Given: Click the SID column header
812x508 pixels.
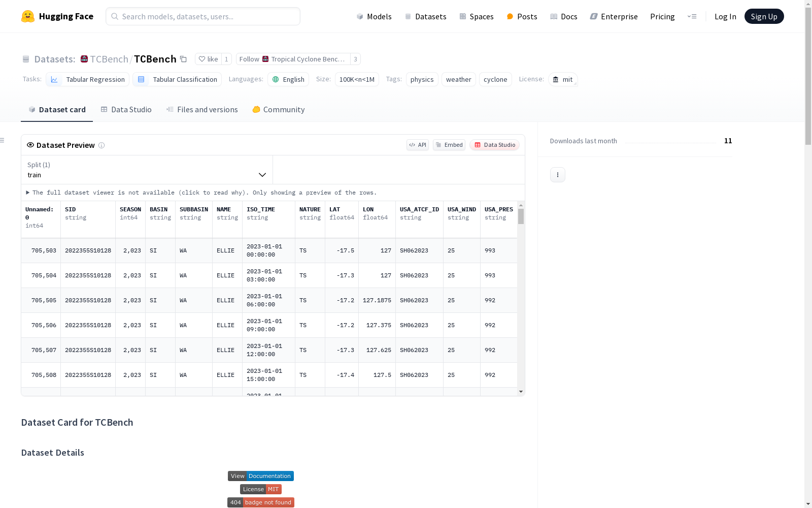Looking at the screenshot, I should click(88, 219).
